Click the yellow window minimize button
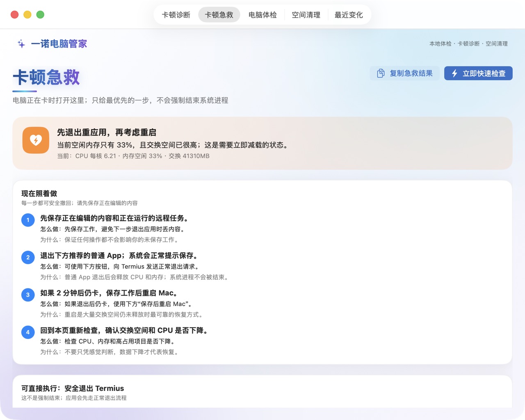This screenshot has height=420, width=525. click(27, 15)
